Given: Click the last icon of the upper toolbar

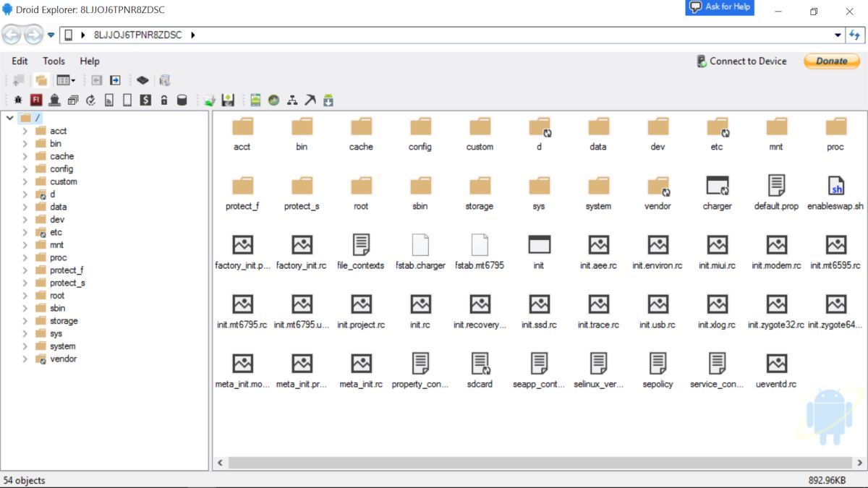Looking at the screenshot, I should 164,80.
